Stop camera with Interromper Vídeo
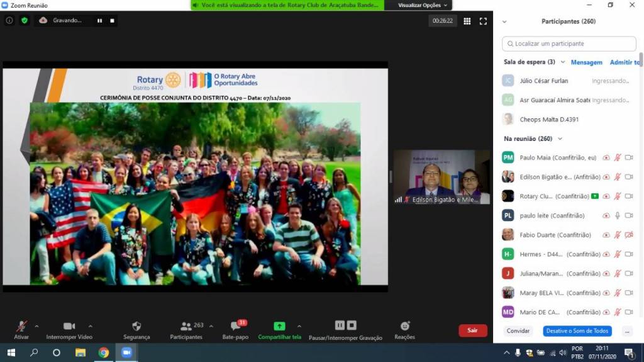 pyautogui.click(x=69, y=326)
